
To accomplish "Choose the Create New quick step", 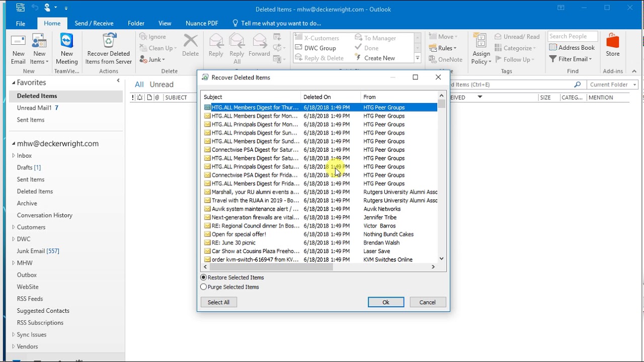I will [x=379, y=58].
